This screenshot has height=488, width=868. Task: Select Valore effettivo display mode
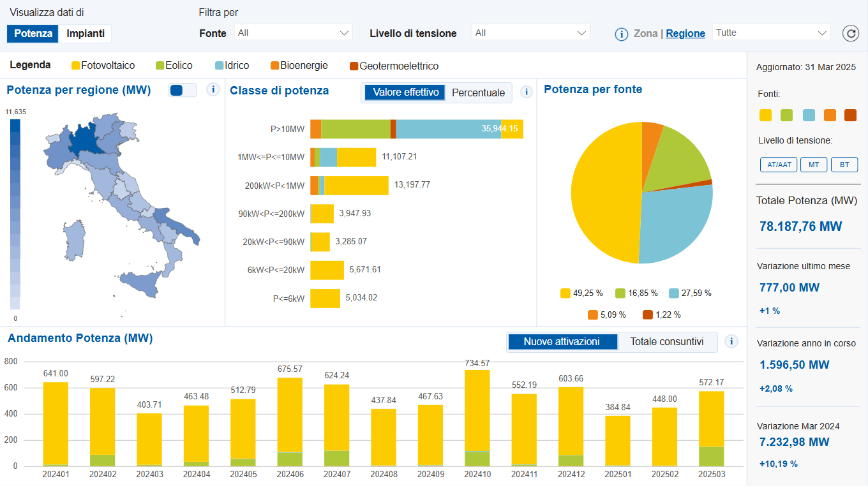(x=405, y=92)
